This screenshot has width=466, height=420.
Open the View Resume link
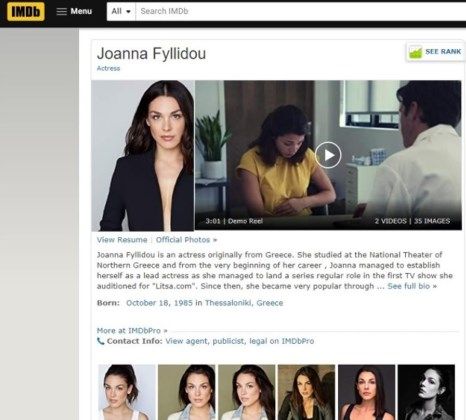122,240
